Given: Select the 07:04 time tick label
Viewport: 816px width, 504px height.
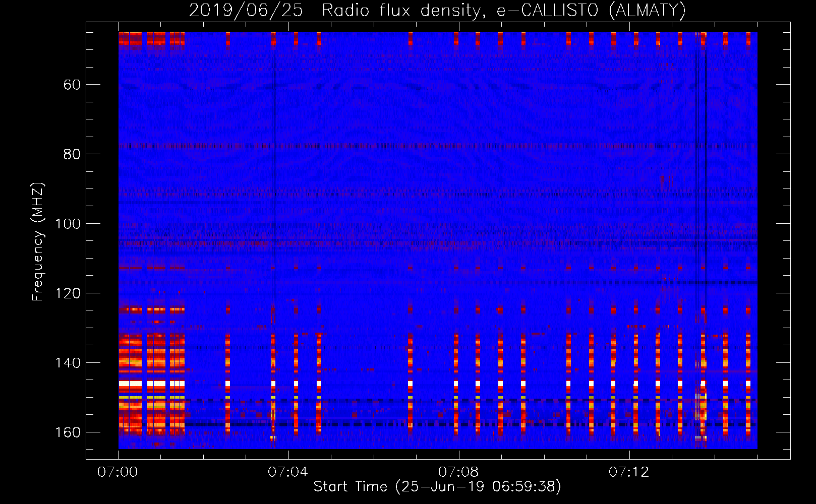Looking at the screenshot, I should 288,472.
